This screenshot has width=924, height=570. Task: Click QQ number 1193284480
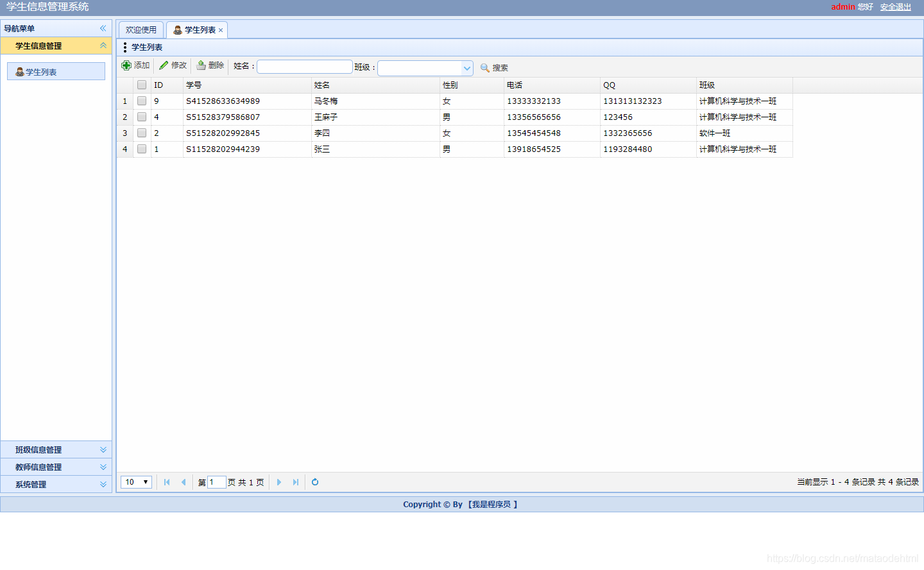pos(628,149)
